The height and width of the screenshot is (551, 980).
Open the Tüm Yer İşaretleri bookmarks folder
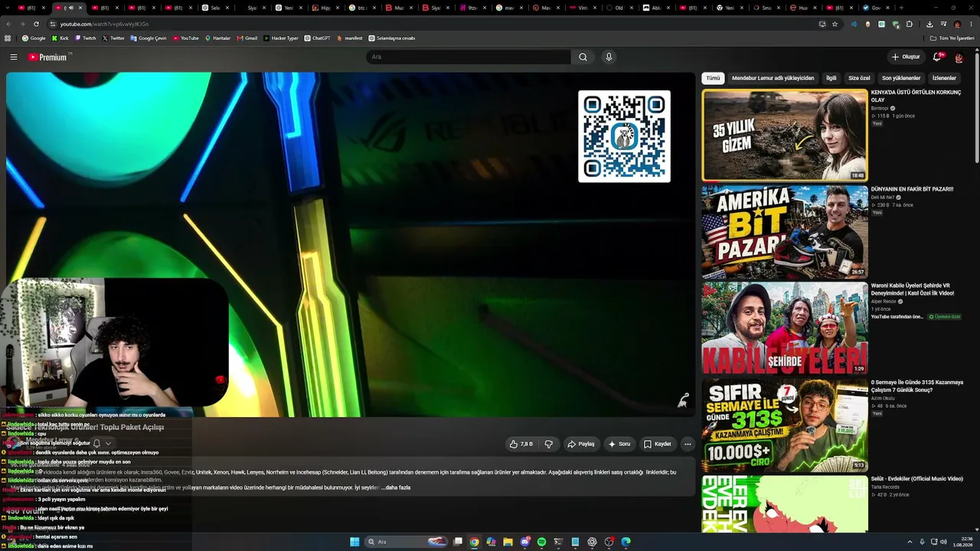coord(952,37)
